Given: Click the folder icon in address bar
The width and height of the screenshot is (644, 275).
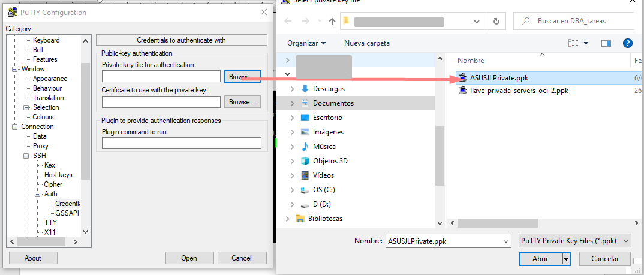Looking at the screenshot, I should (346, 21).
